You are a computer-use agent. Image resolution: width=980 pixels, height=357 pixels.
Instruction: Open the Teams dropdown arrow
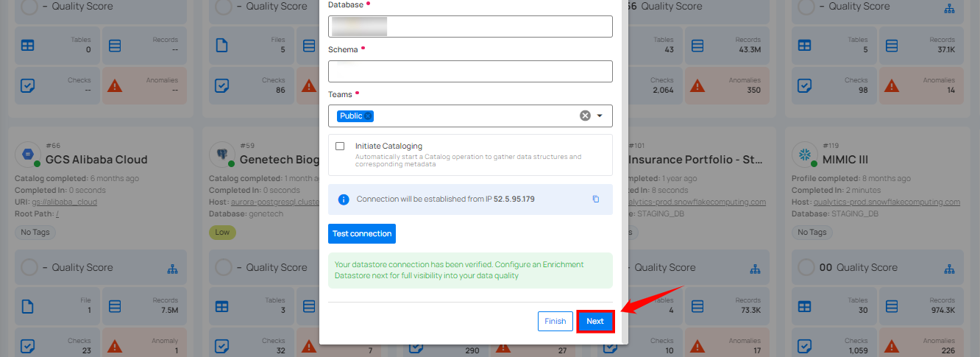600,116
